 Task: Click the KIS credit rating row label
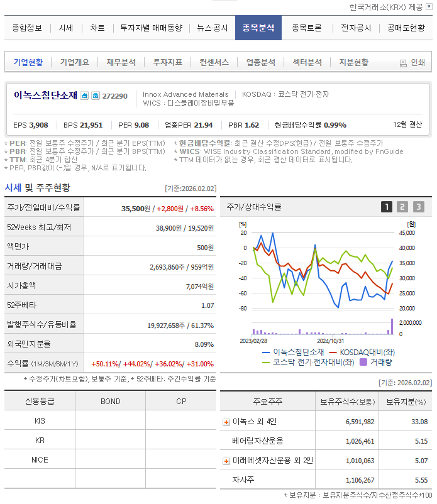point(40,421)
